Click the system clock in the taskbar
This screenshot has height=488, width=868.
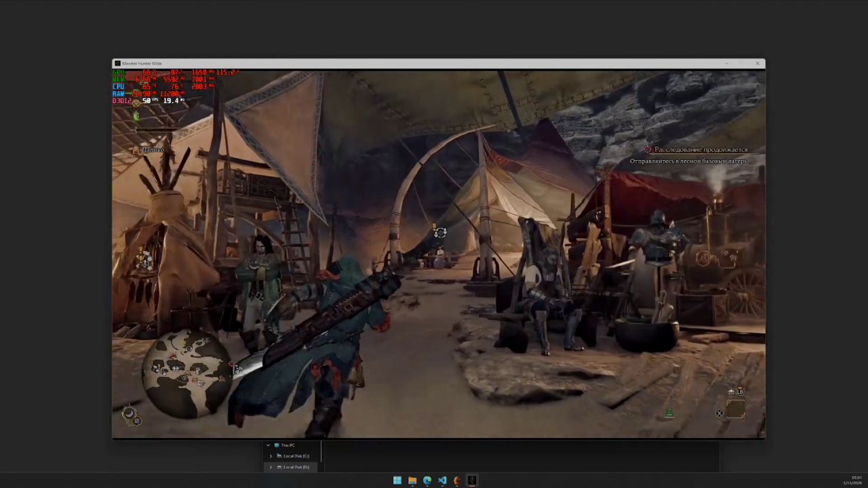click(852, 481)
